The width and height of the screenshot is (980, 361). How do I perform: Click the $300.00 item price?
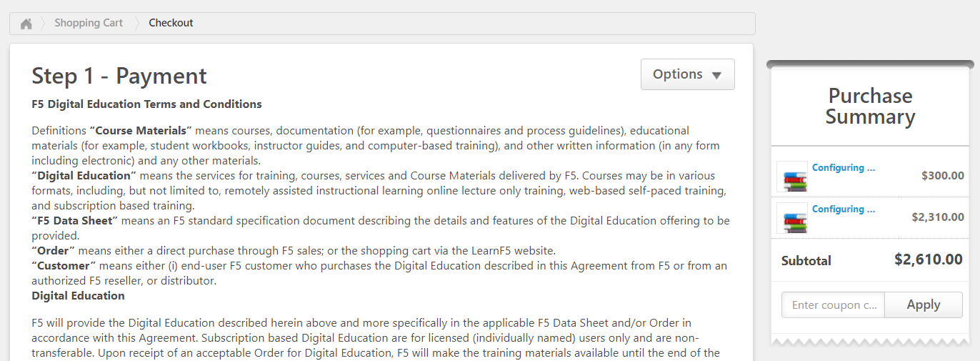tap(943, 176)
